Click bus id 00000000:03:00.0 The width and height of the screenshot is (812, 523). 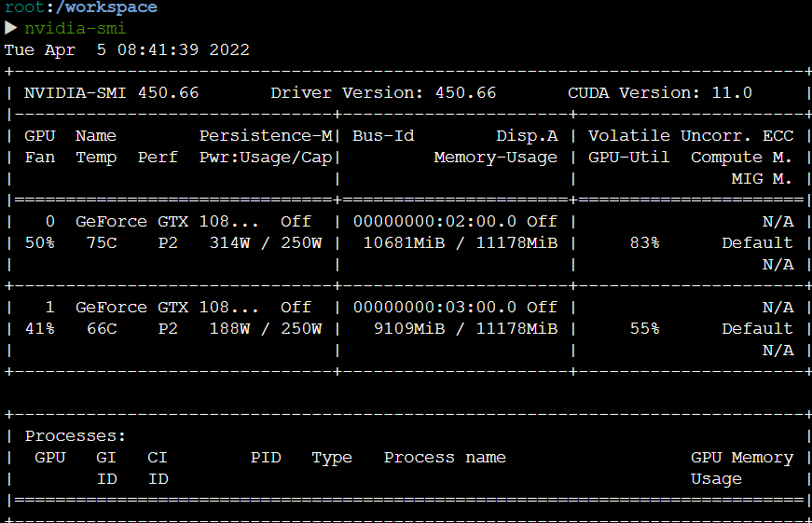[x=434, y=308]
